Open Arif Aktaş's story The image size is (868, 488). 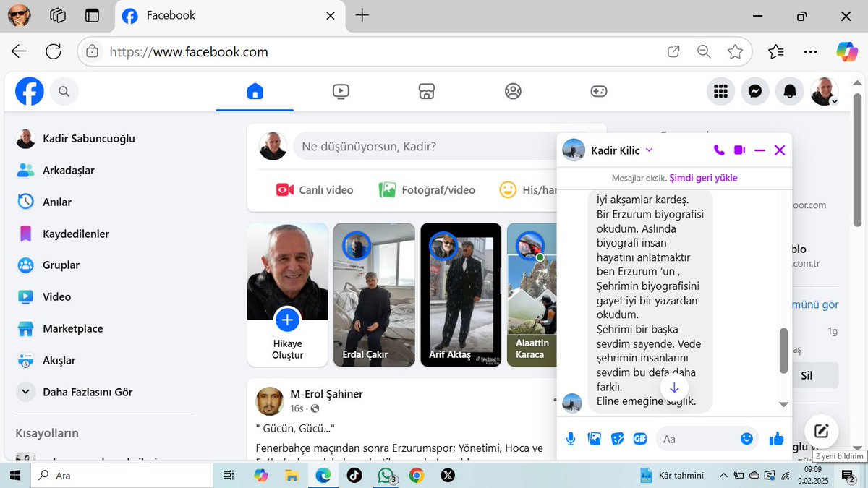coord(461,295)
